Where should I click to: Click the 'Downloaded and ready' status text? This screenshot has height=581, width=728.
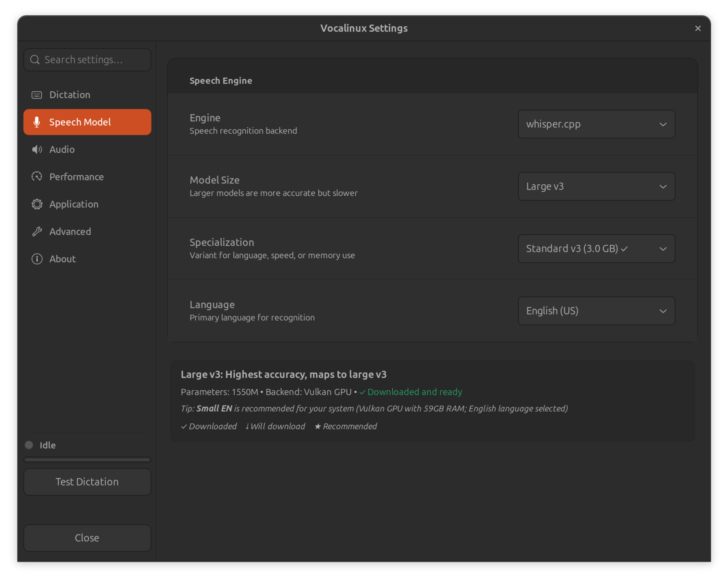pyautogui.click(x=411, y=392)
